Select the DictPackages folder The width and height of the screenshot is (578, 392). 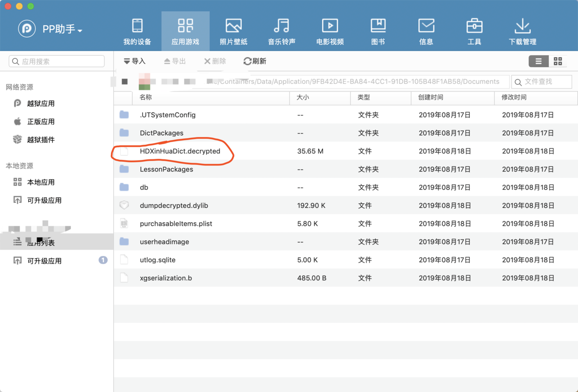(x=161, y=133)
